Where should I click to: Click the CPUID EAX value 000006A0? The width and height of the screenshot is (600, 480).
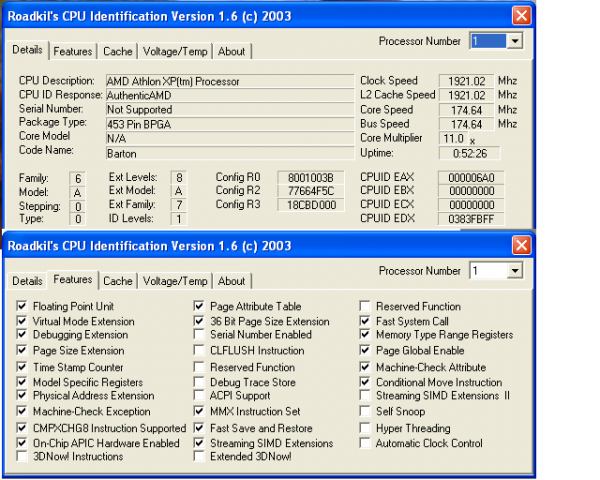471,178
